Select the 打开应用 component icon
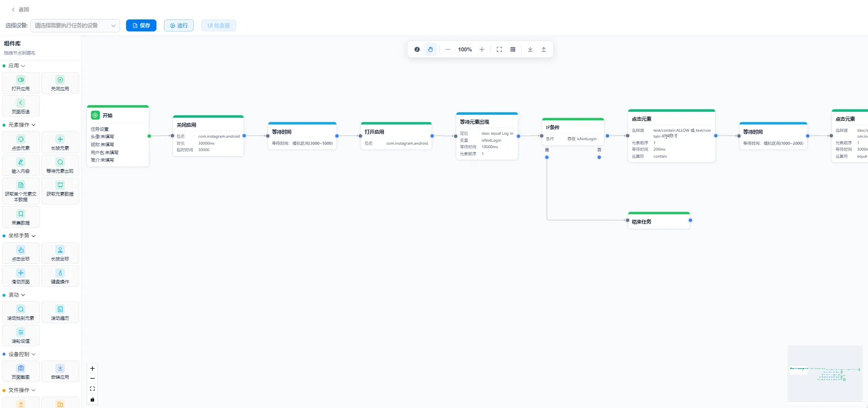The image size is (868, 408). point(21,80)
